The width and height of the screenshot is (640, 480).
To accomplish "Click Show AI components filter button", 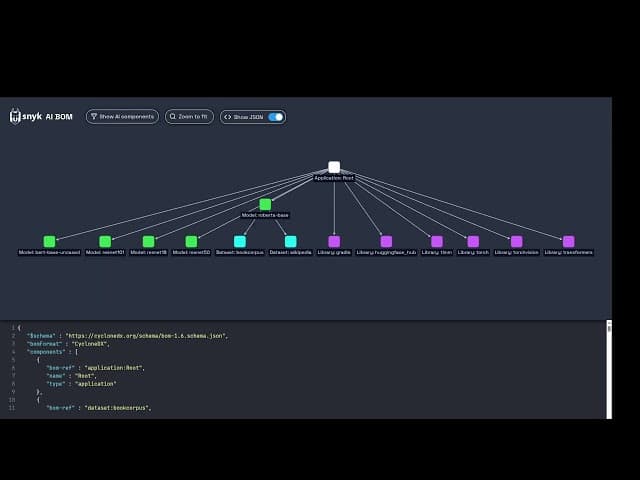I will click(122, 117).
